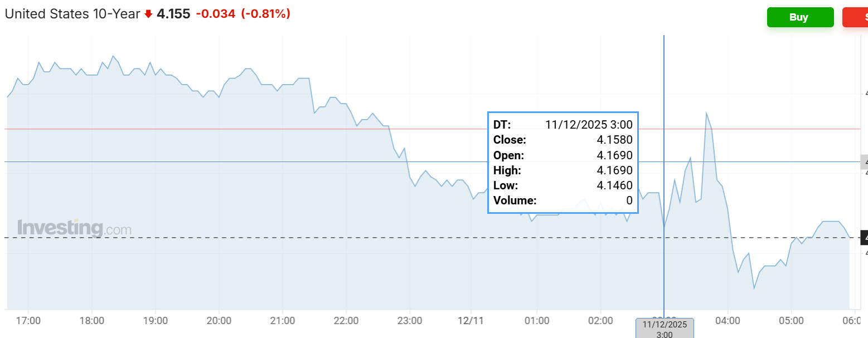Click the Volume row in the tooltip

pyautogui.click(x=563, y=200)
